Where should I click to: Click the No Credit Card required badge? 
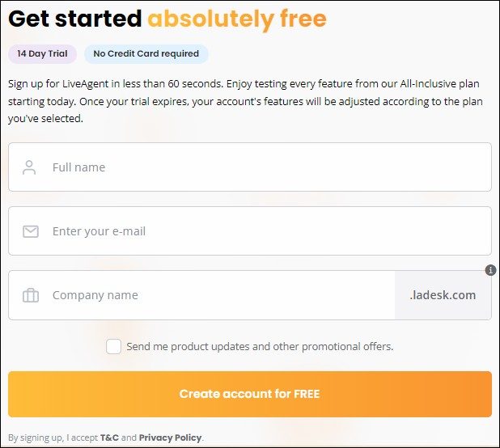tap(146, 54)
